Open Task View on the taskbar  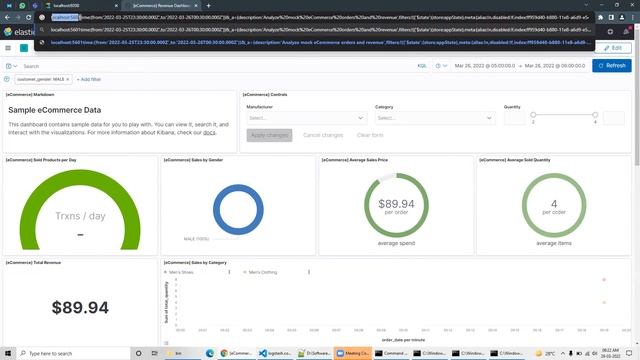tap(154, 353)
